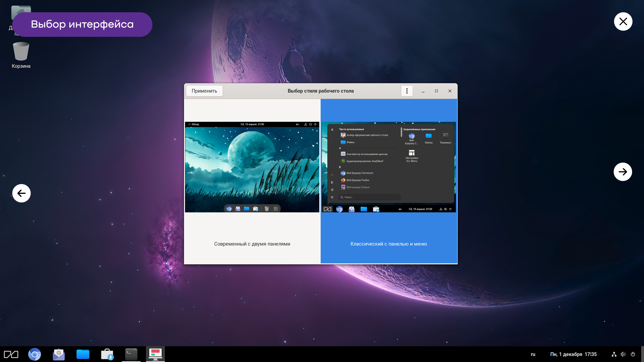Select the modern two-panel style thumbnail
The width and height of the screenshot is (644, 362).
(252, 167)
